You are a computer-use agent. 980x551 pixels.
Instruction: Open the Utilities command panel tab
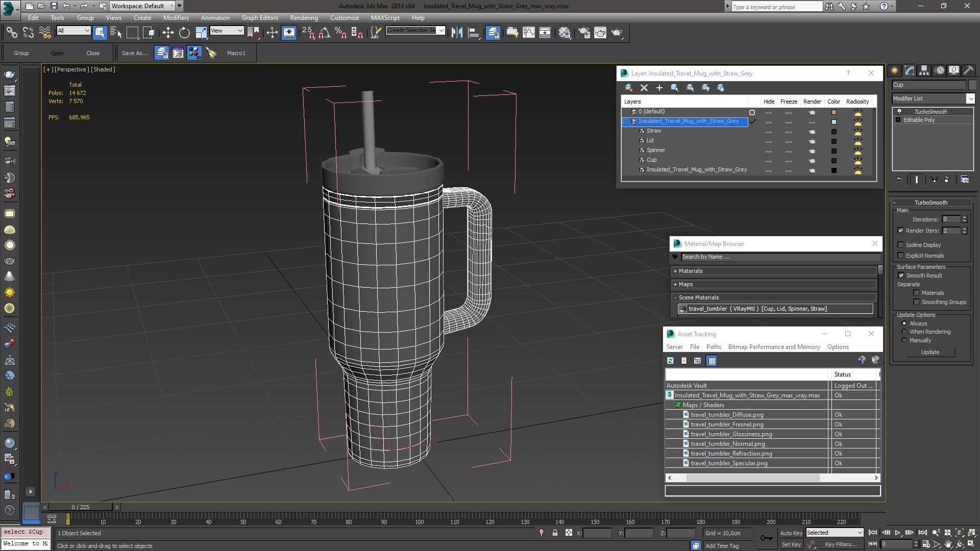point(968,70)
